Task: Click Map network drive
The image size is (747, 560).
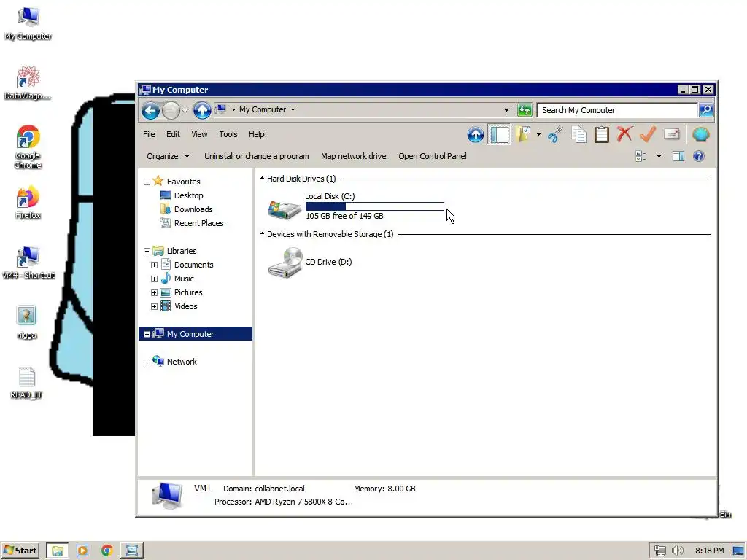Action: 354,156
